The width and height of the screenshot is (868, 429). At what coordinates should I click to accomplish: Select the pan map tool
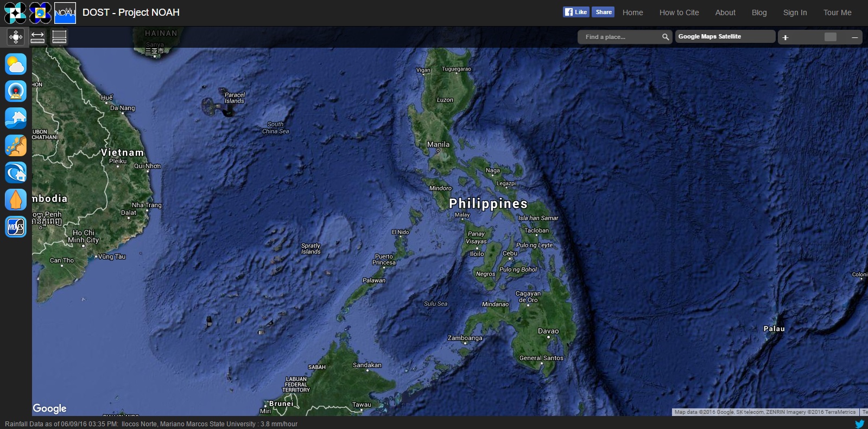15,37
